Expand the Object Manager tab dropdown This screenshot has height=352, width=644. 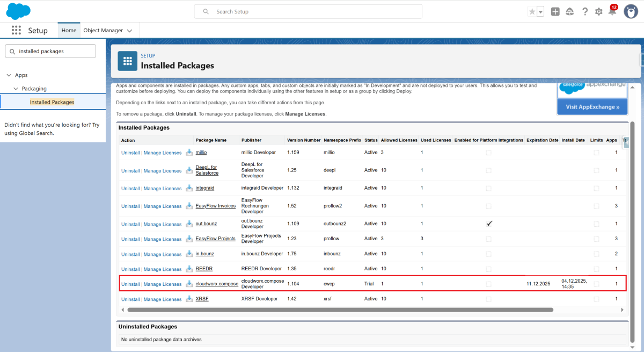(130, 31)
